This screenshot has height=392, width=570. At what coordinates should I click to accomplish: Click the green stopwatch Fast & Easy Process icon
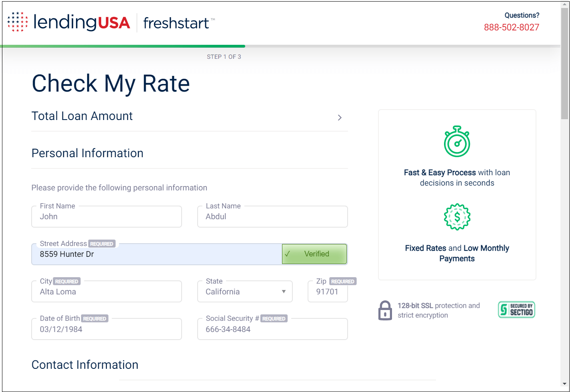click(x=457, y=142)
